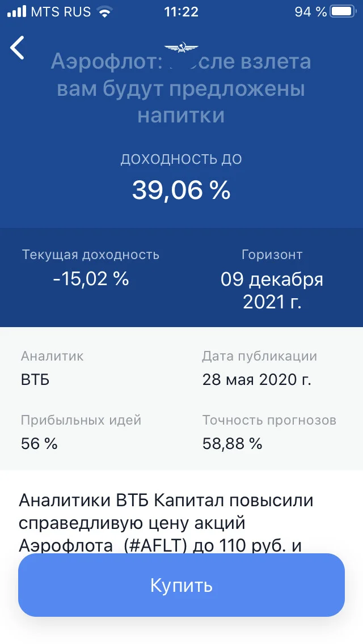Tap the battery icon in status bar

point(343,11)
